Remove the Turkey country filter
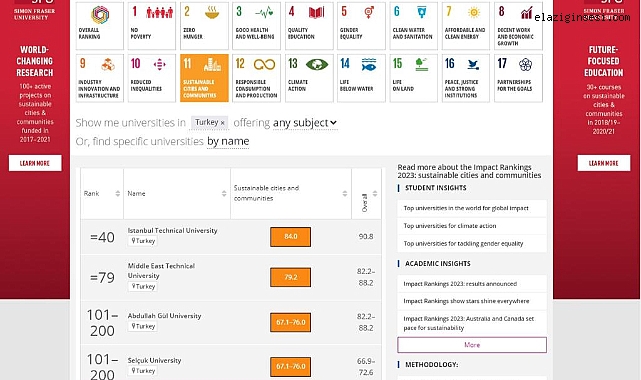The image size is (641, 380). tap(222, 123)
